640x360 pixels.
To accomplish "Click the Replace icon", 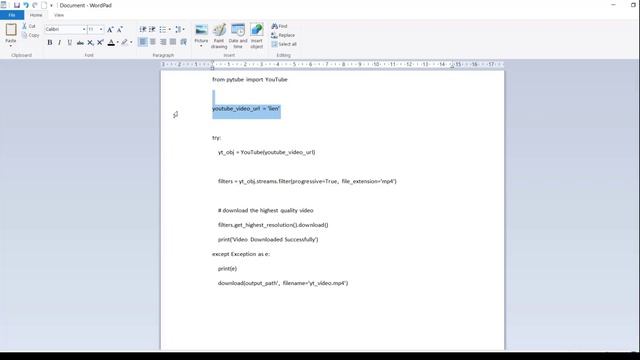I will [x=274, y=35].
